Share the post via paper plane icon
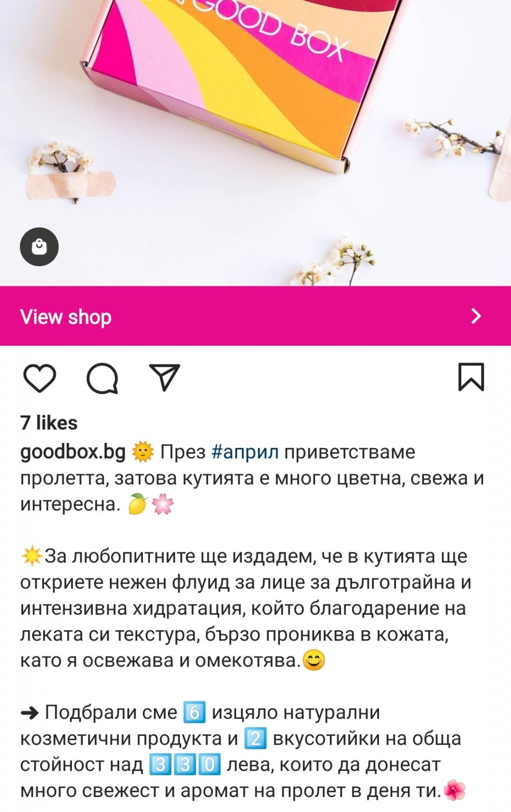This screenshot has width=511, height=812. 164,377
